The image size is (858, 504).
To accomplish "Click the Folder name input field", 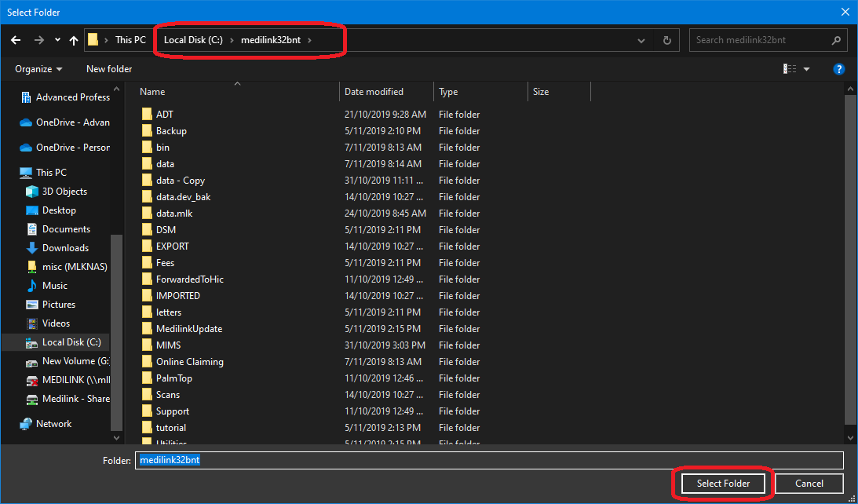I will [x=489, y=460].
